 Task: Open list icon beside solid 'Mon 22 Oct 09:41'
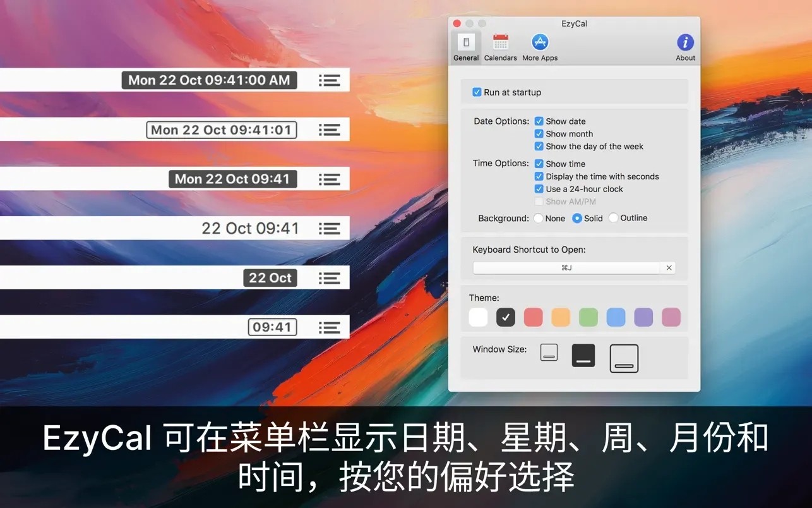click(330, 179)
